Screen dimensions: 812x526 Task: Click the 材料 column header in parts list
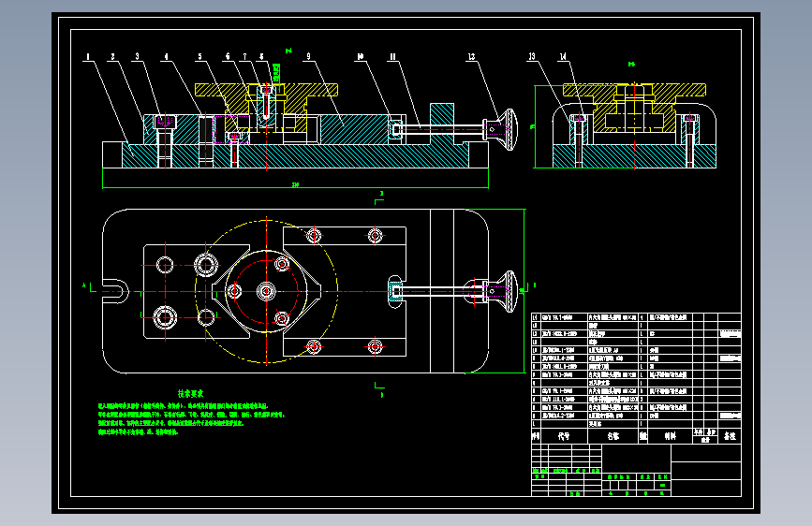(x=670, y=436)
